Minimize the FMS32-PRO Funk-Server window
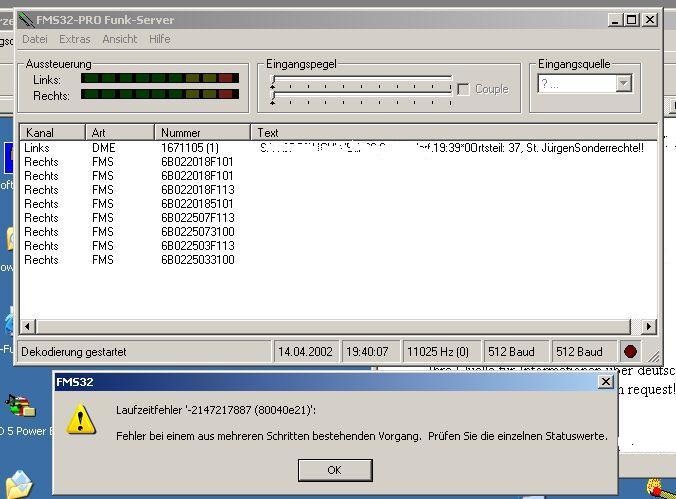 click(x=615, y=19)
